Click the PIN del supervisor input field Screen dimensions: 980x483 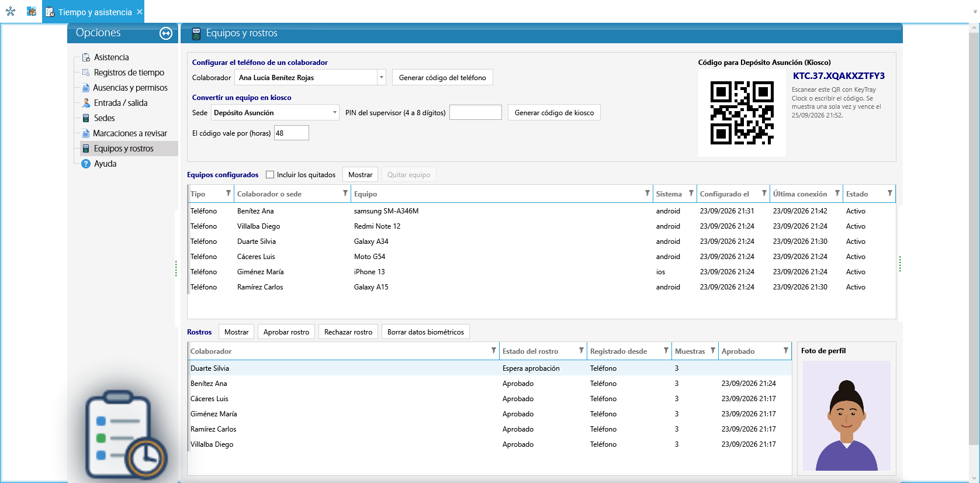pyautogui.click(x=476, y=112)
